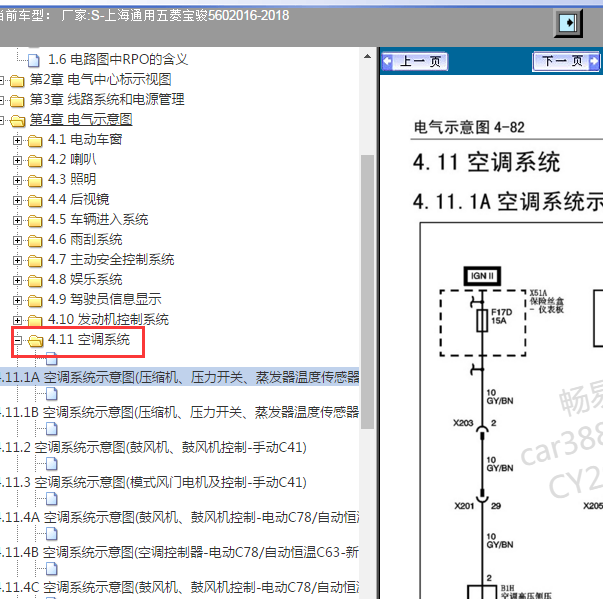Viewport: 603px width, 599px height.
Task: Open folder 第3章 线路系统和电源管理
Action: (x=107, y=99)
